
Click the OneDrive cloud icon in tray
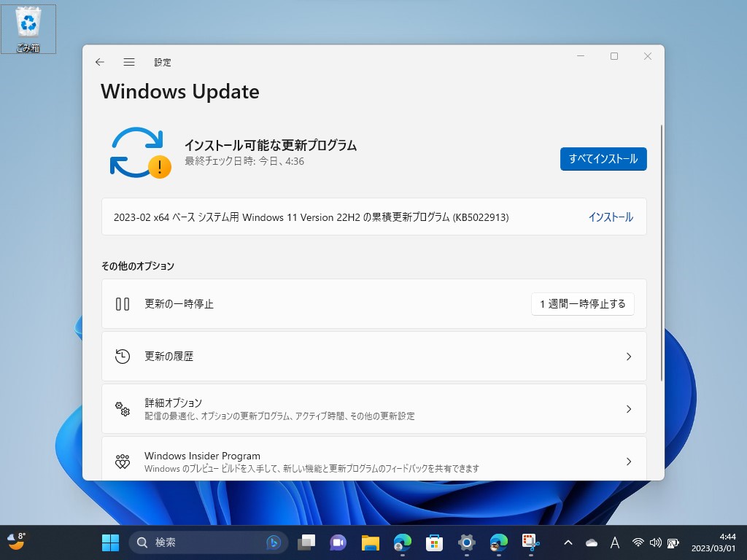(x=591, y=542)
